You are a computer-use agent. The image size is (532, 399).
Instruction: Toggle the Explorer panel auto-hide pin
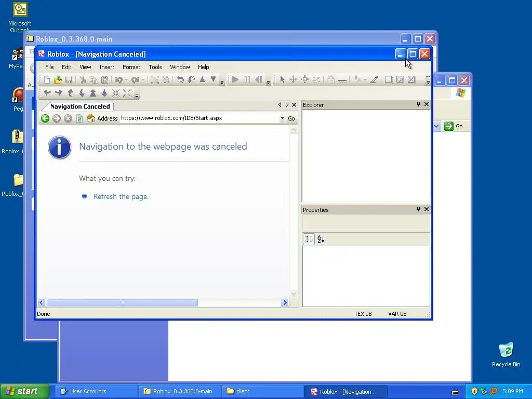point(418,104)
